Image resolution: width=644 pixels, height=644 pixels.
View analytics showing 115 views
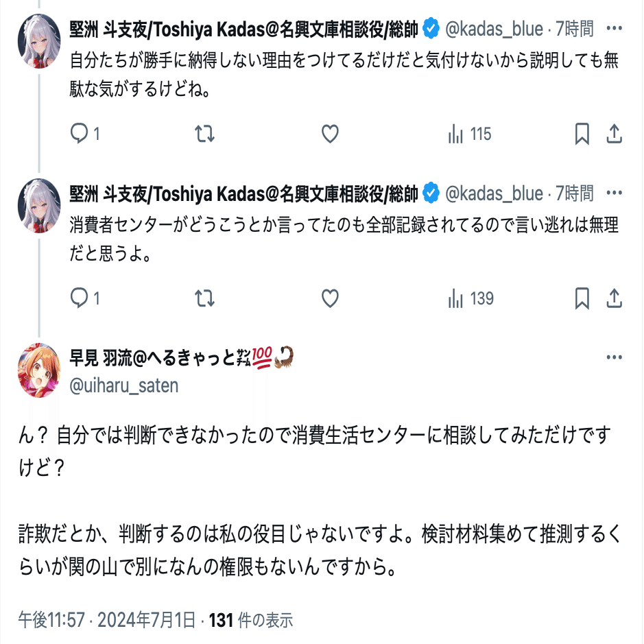click(x=469, y=134)
